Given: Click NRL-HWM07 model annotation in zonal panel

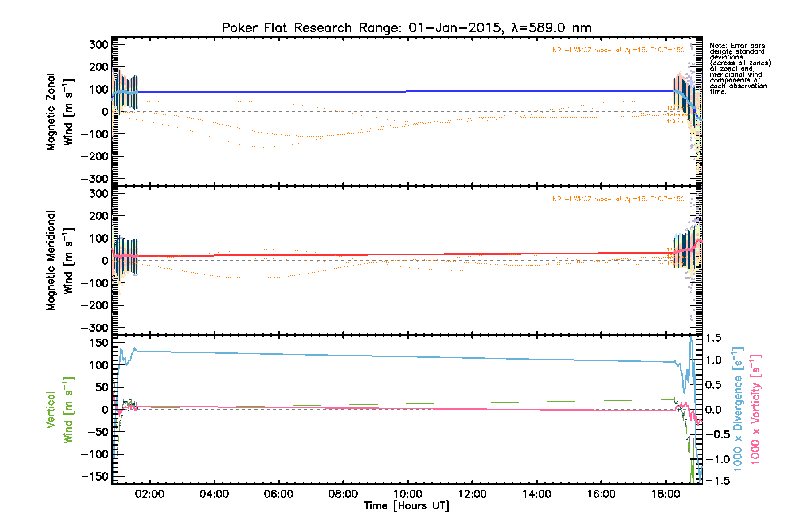Looking at the screenshot, I should [618, 50].
